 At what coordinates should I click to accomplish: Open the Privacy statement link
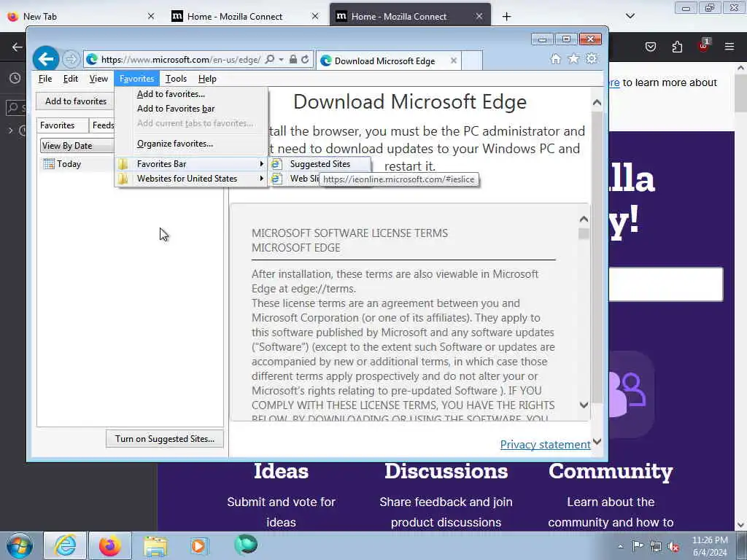(x=545, y=444)
